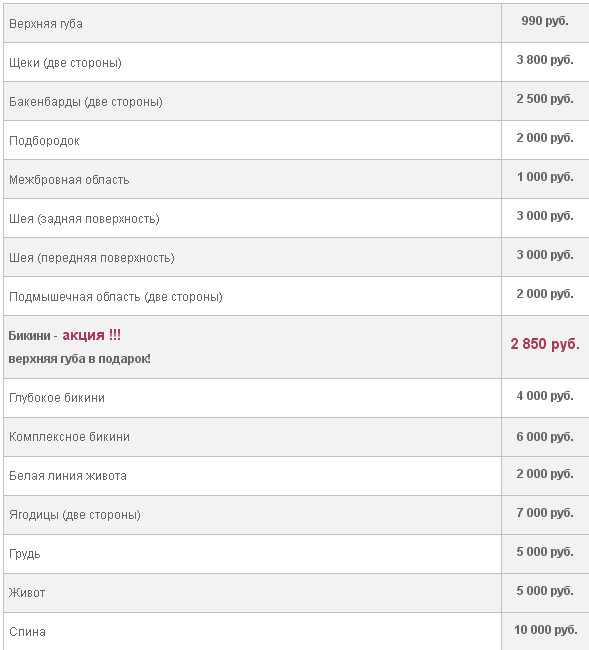Select Шея (задняя поверхность) entry
Image resolution: width=589 pixels, height=650 pixels.
point(84,218)
